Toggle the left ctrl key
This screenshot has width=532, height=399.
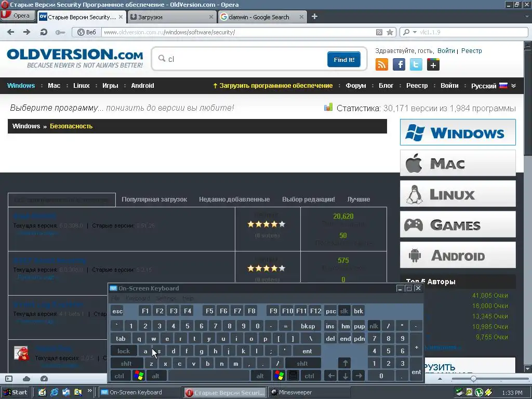(119, 376)
